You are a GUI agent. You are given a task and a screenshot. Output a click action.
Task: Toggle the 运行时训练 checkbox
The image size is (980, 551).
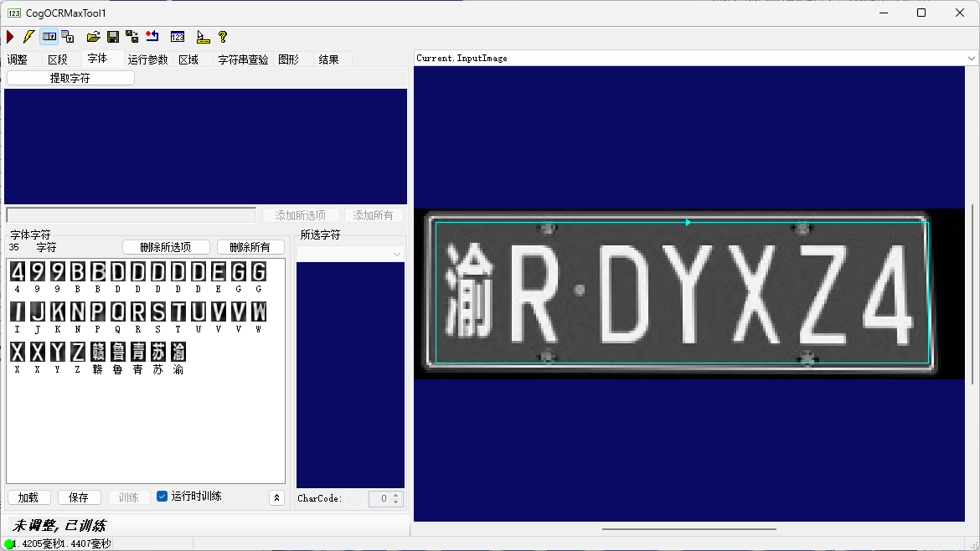pyautogui.click(x=162, y=496)
